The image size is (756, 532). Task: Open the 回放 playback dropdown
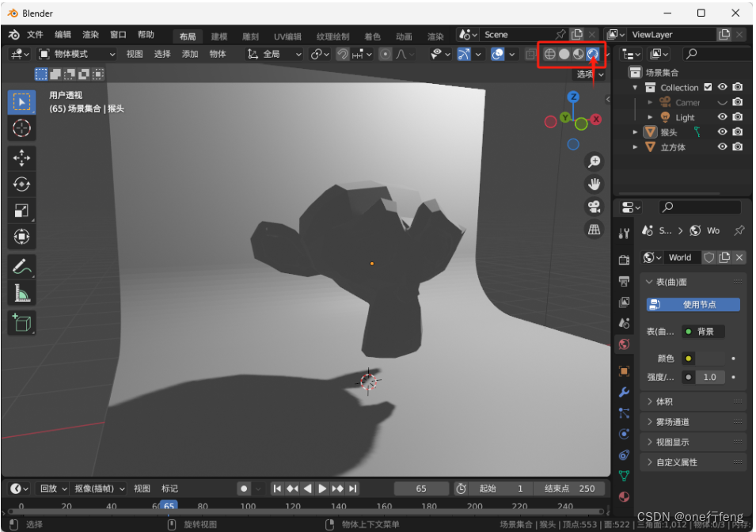pyautogui.click(x=52, y=488)
